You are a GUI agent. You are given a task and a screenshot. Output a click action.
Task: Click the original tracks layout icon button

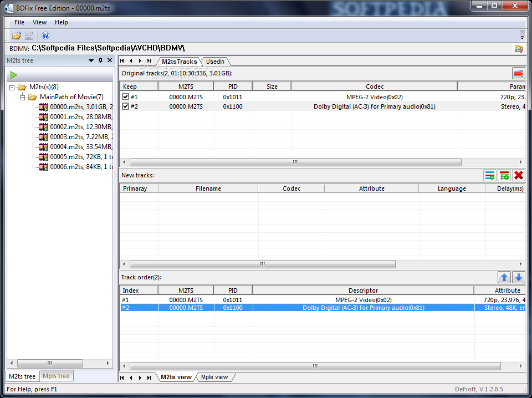point(519,73)
